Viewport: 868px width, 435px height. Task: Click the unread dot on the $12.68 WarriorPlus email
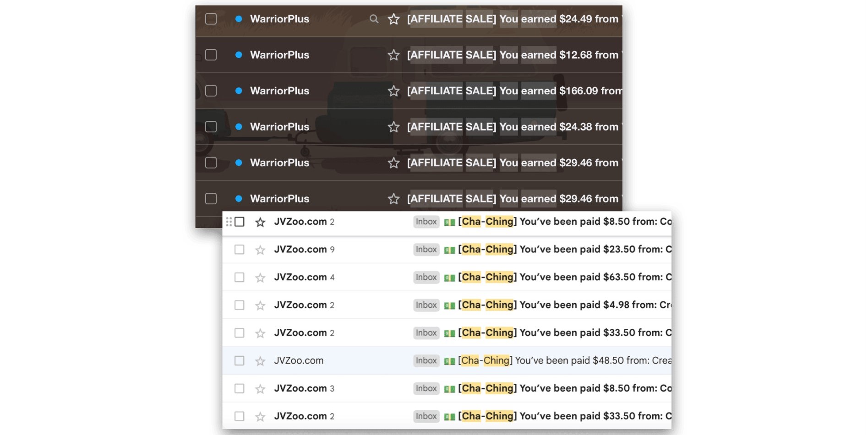point(239,55)
